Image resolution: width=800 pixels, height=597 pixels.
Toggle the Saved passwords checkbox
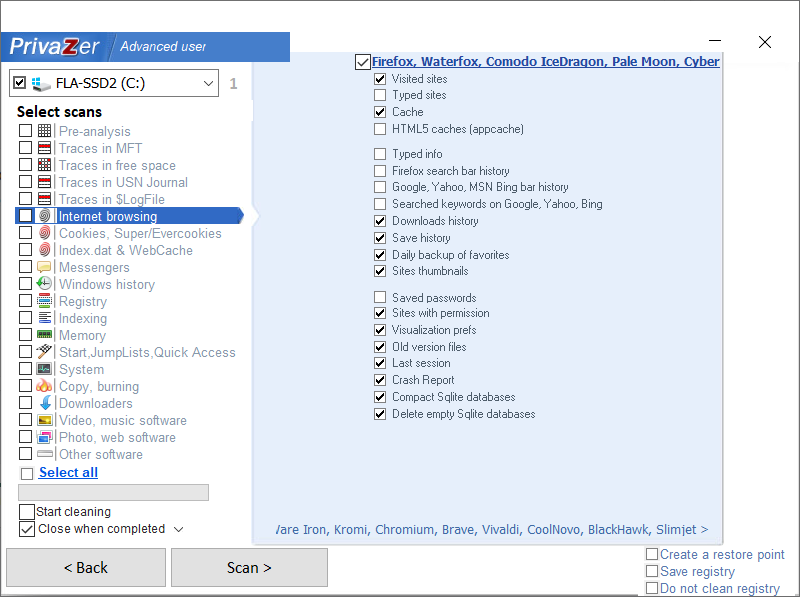pyautogui.click(x=380, y=297)
